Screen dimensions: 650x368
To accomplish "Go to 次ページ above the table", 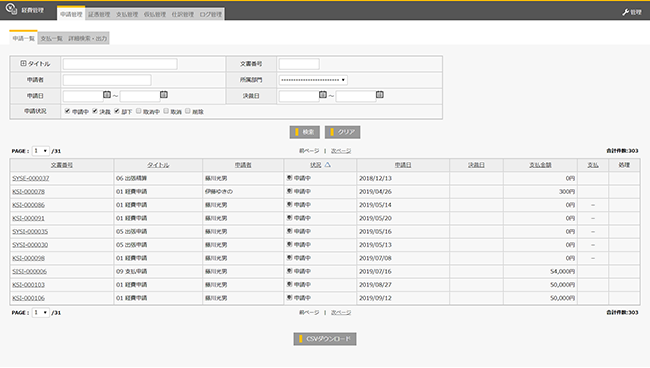I will pos(341,151).
